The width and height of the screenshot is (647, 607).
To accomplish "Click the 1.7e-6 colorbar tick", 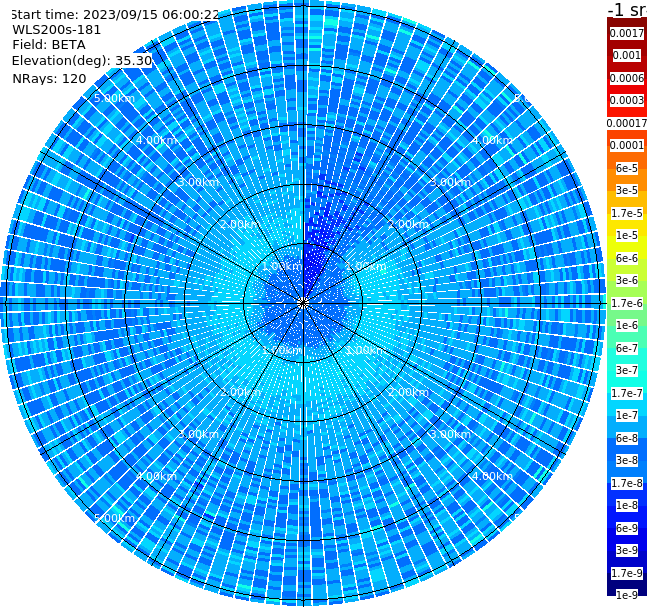I will (x=627, y=303).
